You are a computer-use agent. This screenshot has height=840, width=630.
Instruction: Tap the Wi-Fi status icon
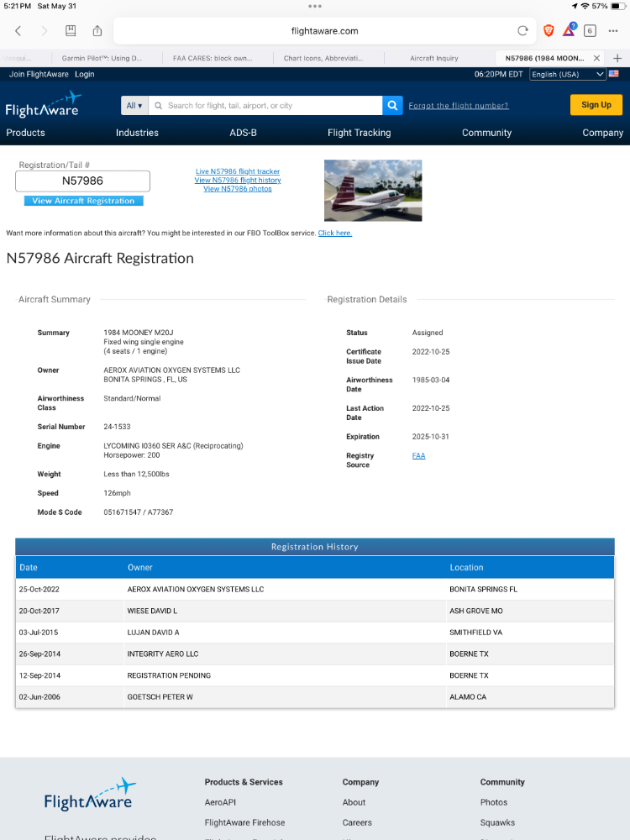coord(585,6)
